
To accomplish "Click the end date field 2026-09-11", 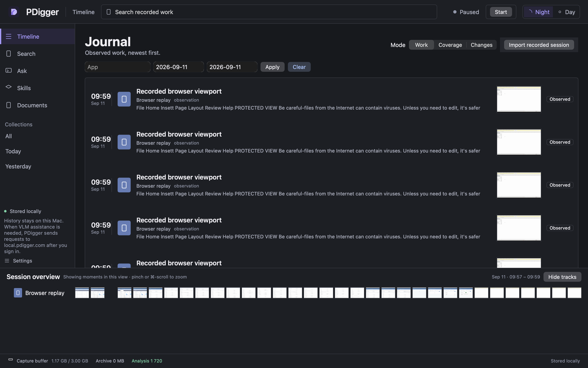I will click(232, 67).
